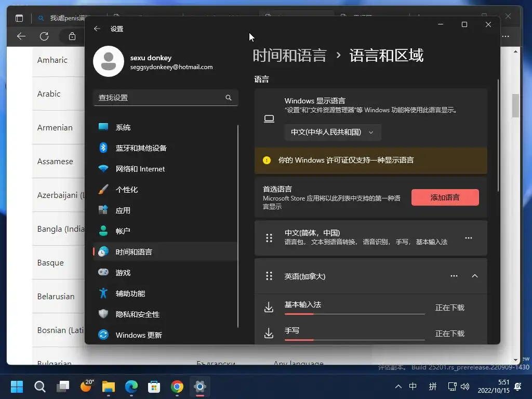The image size is (532, 399).
Task: Open 帐户 settings category
Action: [x=165, y=231]
